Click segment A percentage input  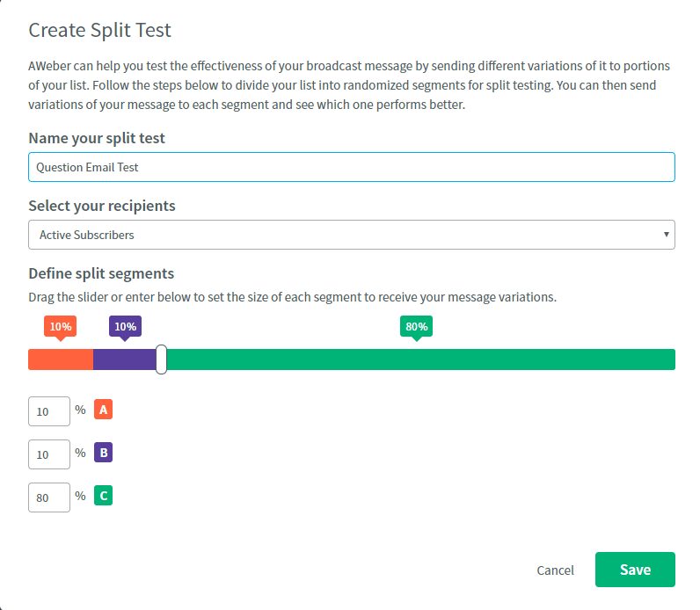click(x=49, y=411)
